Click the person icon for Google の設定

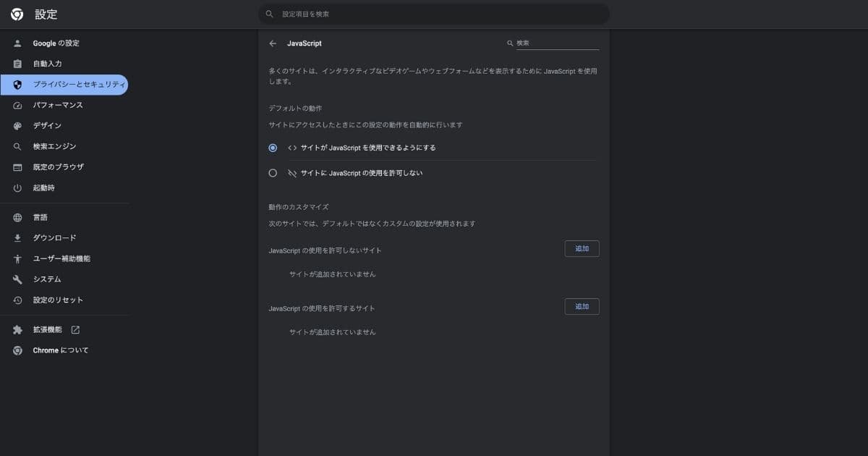click(17, 43)
